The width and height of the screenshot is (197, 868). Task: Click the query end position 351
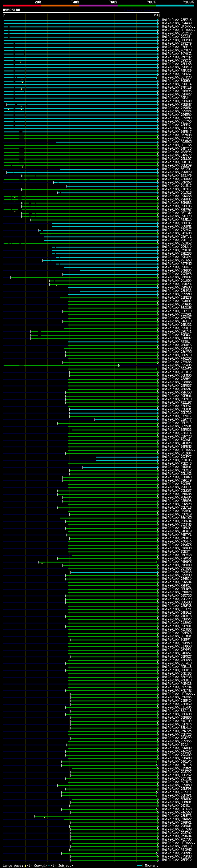pos(155,15)
